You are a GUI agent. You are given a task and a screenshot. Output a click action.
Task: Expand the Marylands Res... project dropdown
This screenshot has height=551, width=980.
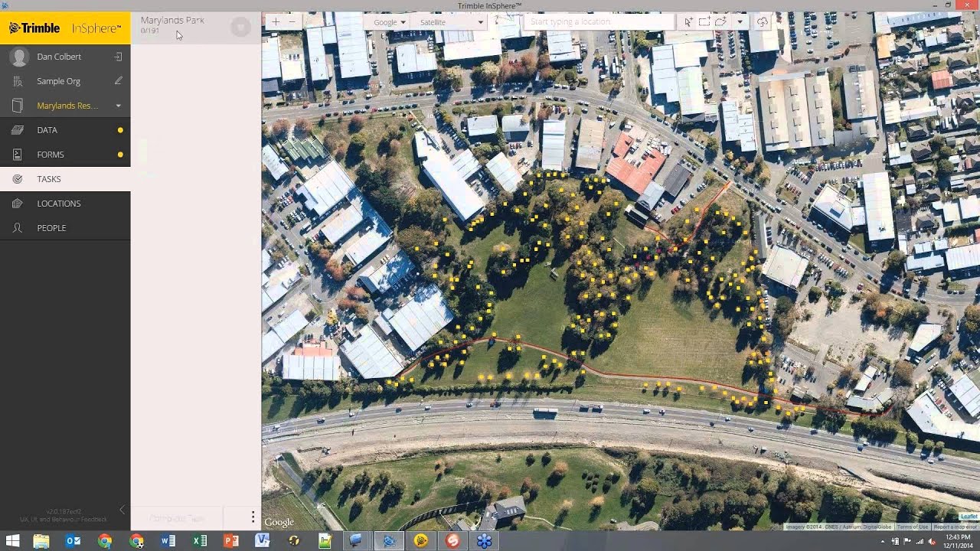pyautogui.click(x=118, y=106)
